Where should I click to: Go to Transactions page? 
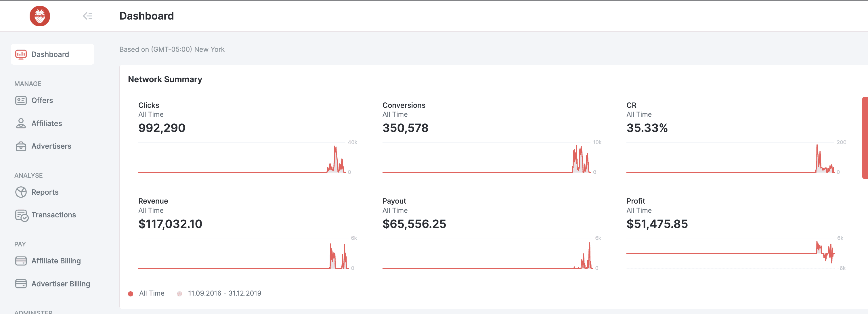tap(53, 215)
